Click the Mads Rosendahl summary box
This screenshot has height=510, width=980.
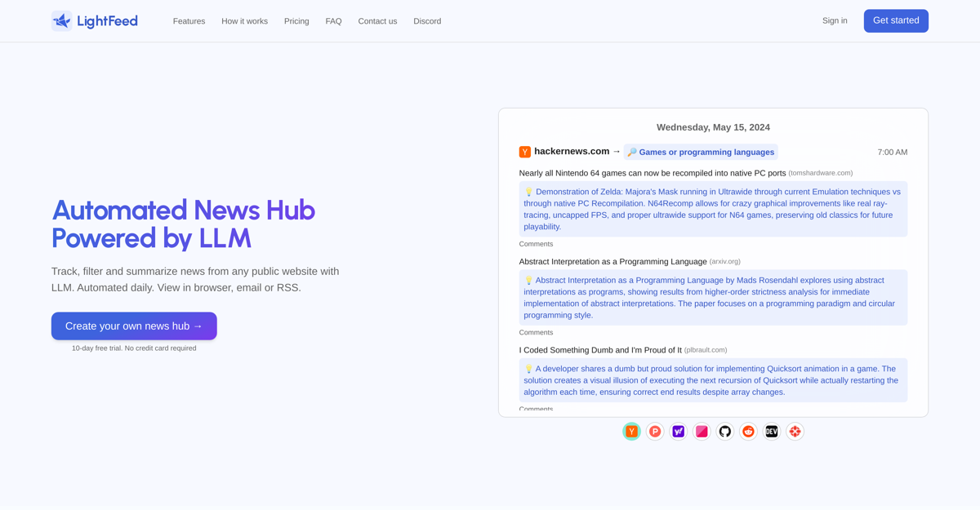(713, 298)
